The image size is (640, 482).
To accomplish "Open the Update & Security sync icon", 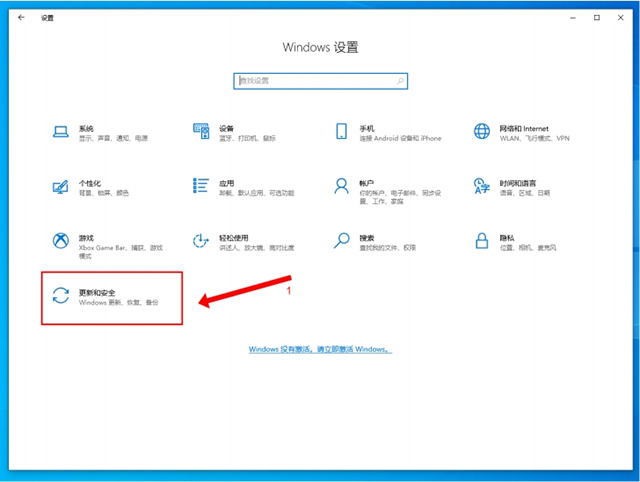I will pos(60,295).
